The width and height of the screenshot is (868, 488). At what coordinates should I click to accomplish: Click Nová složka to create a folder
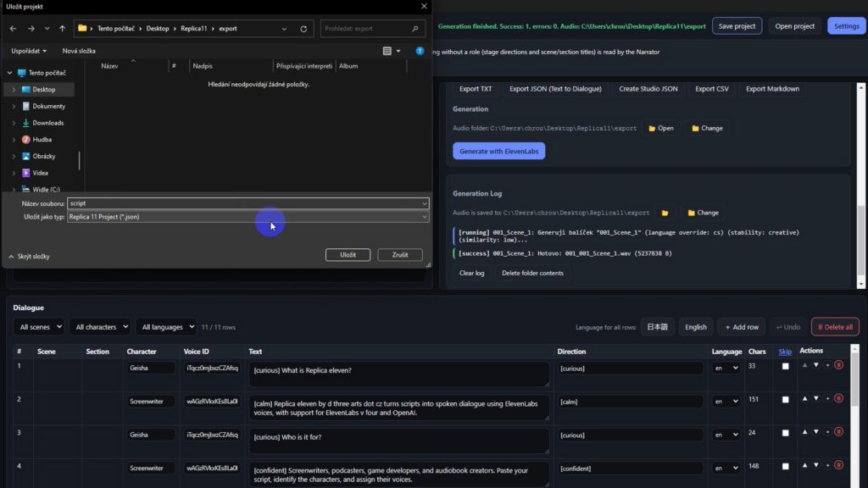click(79, 51)
